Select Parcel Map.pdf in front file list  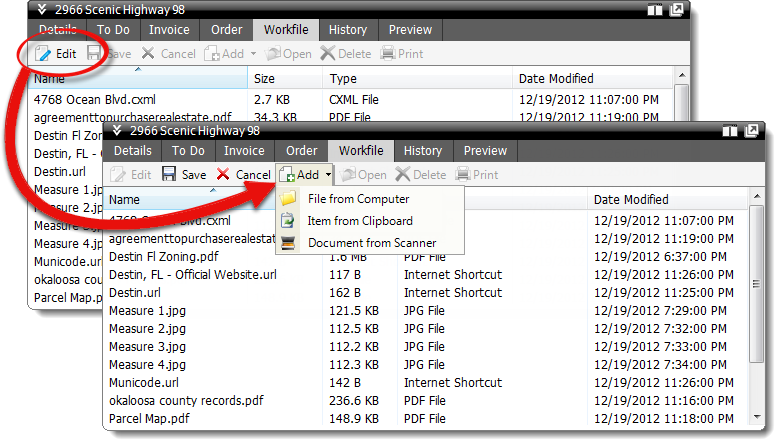click(148, 418)
